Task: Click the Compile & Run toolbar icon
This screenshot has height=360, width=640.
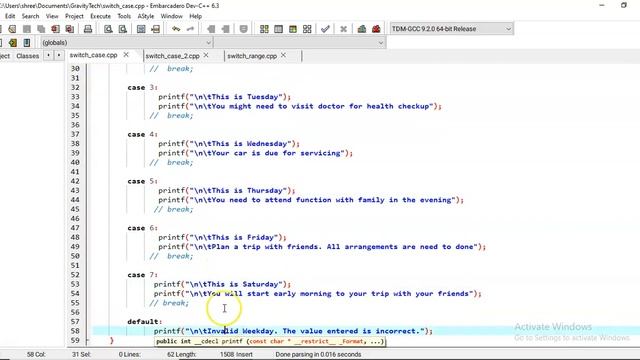Action: (293, 29)
